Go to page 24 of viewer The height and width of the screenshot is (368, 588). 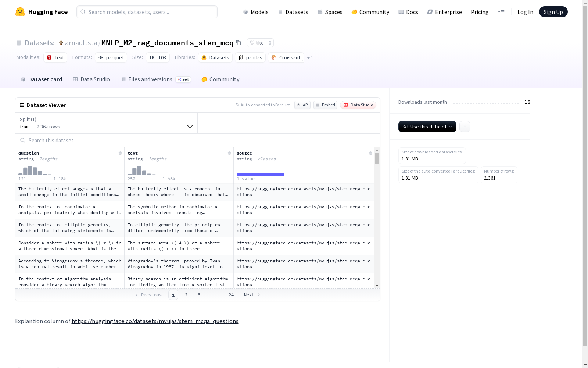click(231, 295)
